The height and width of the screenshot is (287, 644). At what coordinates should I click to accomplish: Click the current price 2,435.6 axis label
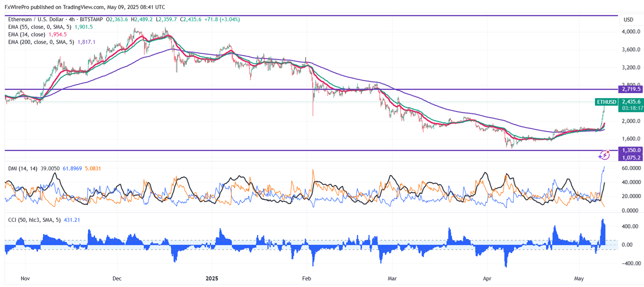[631, 102]
